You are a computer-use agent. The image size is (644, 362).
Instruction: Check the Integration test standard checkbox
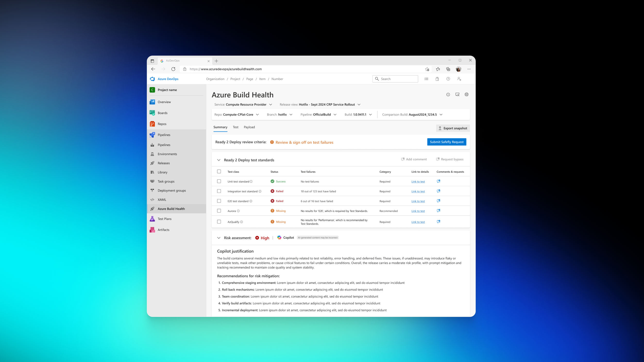click(219, 191)
